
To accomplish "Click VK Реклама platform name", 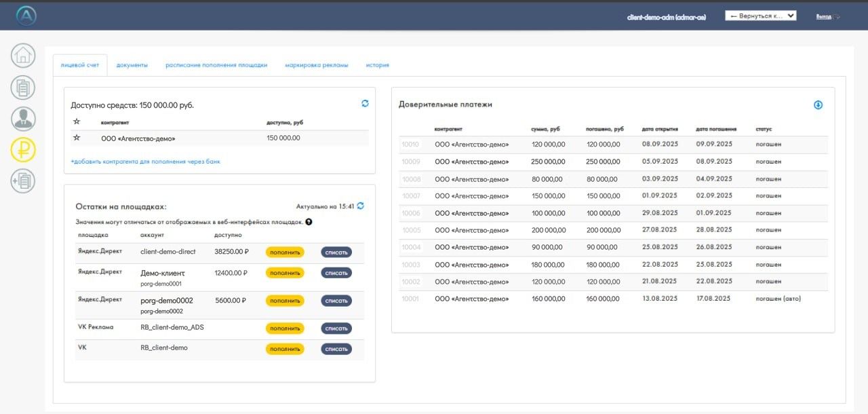I will coord(96,327).
